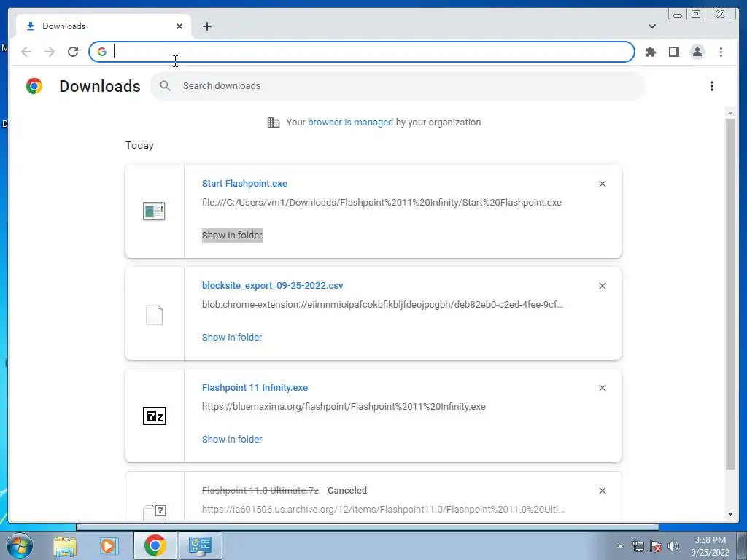Open the profile avatar menu
This screenshot has width=747, height=560.
click(x=697, y=52)
